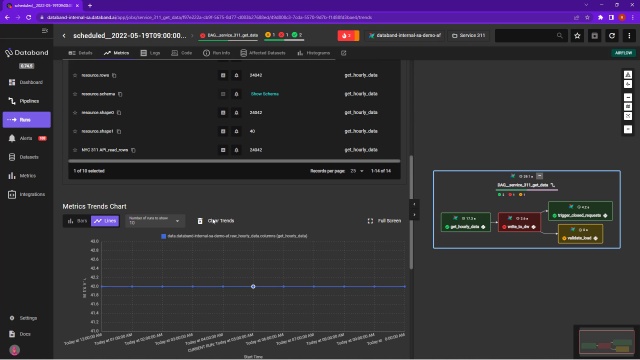Open the Pipelines section
Image resolution: width=640 pixels, height=360 pixels.
[26, 101]
